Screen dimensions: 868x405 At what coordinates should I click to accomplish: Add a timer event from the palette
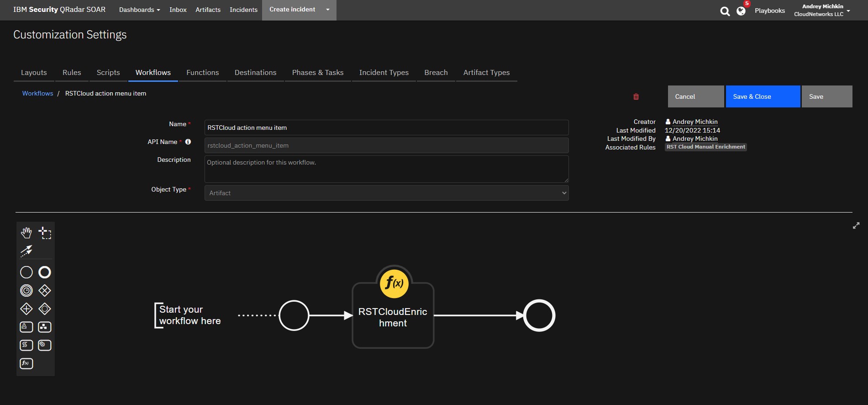26,291
